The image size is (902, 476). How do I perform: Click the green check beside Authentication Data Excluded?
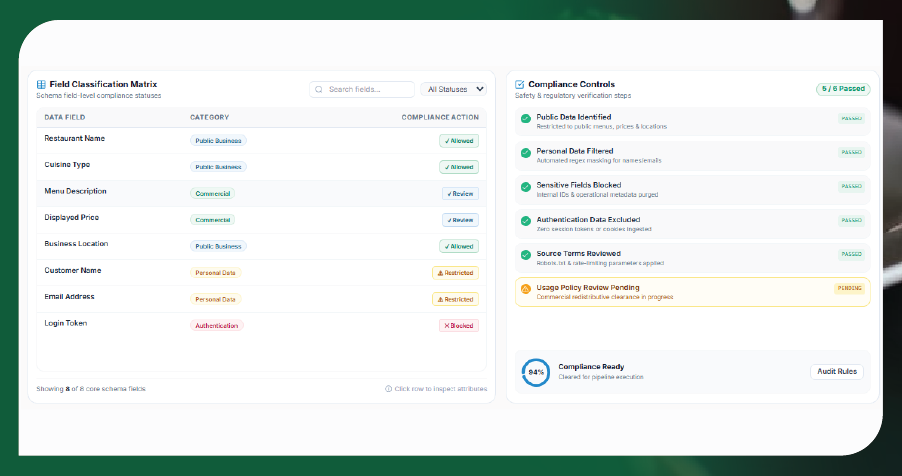tap(526, 221)
